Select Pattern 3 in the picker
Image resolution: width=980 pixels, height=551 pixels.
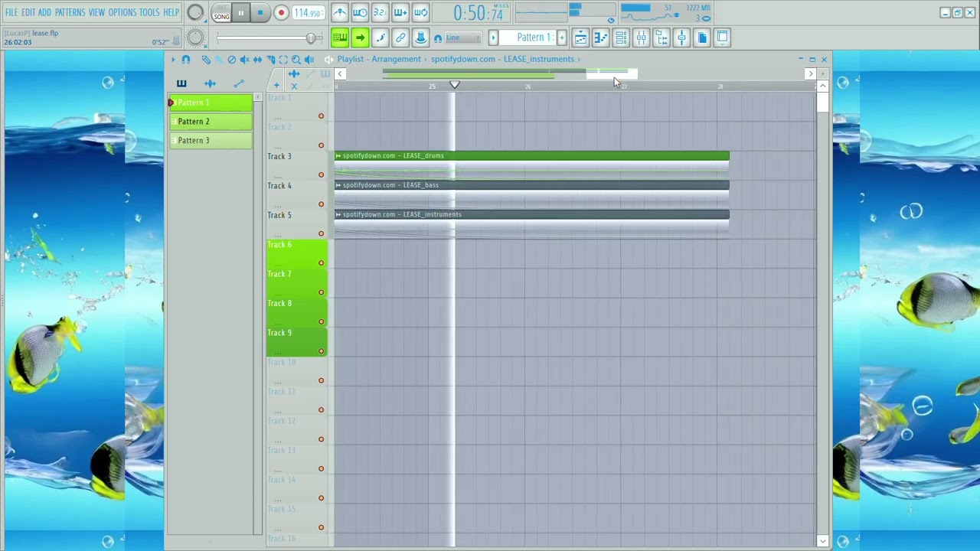coord(211,141)
